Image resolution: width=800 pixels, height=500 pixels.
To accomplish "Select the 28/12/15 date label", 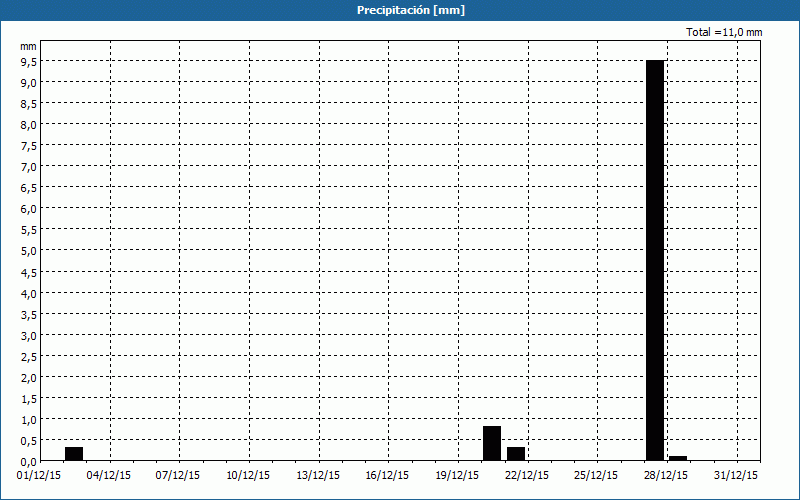I will (666, 475).
